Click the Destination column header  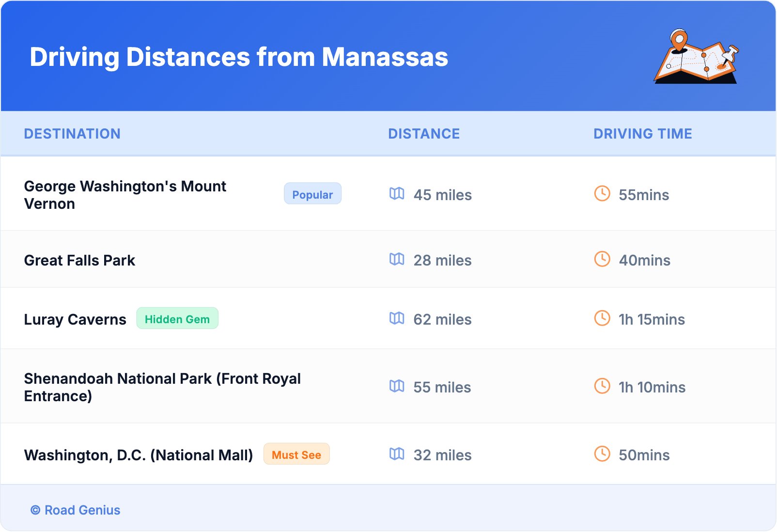72,134
